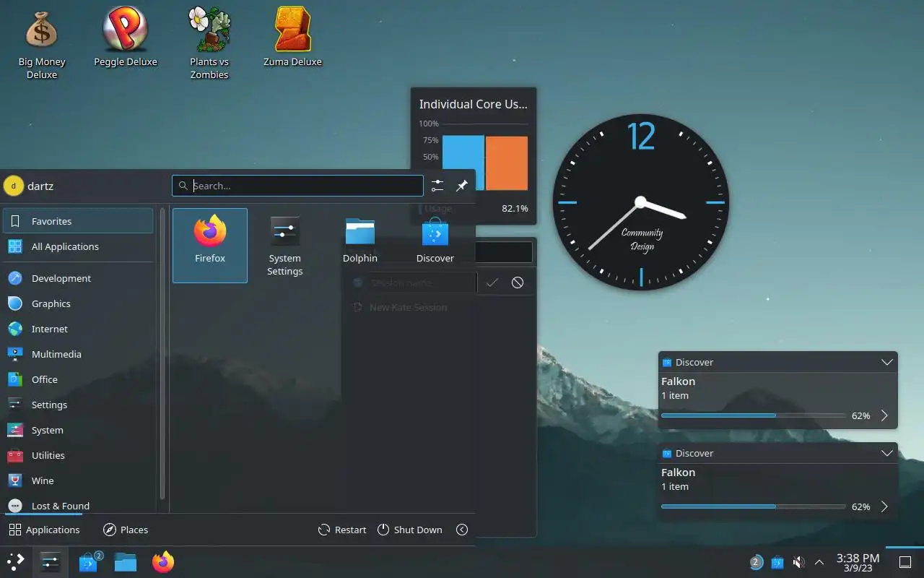Switch to Places tab in launcher

tap(126, 530)
